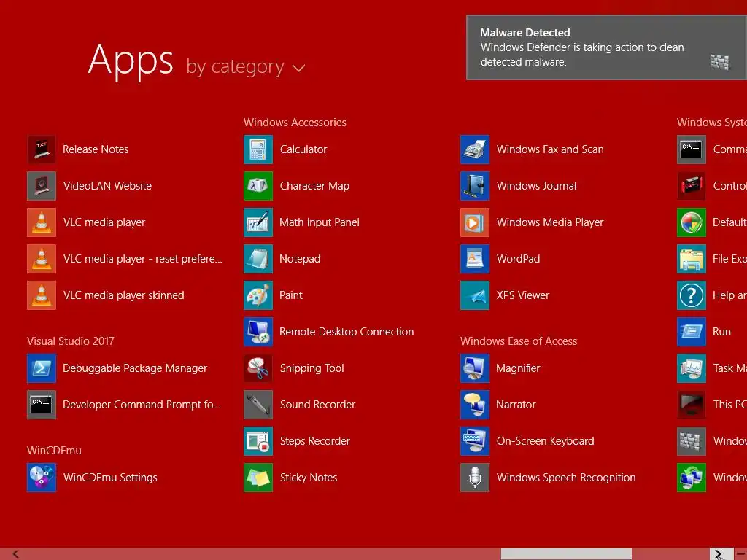747x560 pixels.
Task: Select the Visual Studio 2017 category header
Action: [x=71, y=341]
